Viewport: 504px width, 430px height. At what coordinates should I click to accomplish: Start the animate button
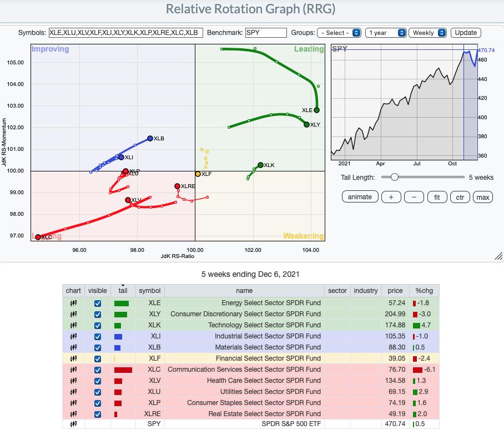[x=360, y=197]
